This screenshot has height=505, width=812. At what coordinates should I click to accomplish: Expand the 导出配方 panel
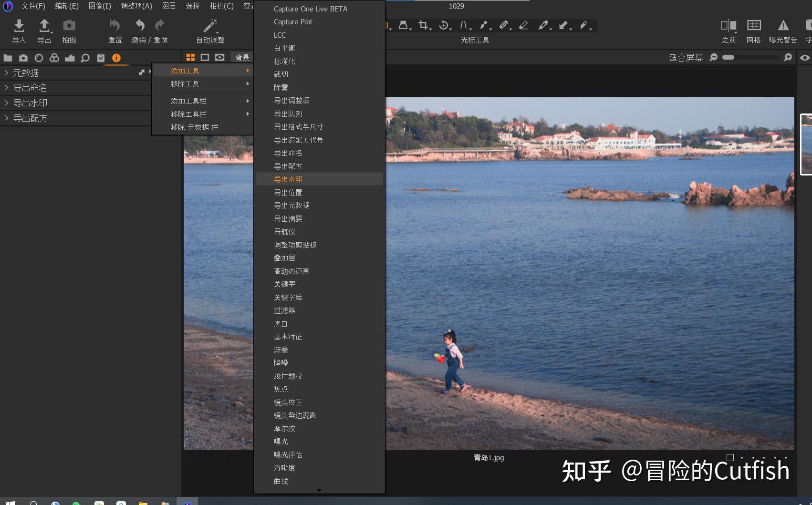pos(6,118)
